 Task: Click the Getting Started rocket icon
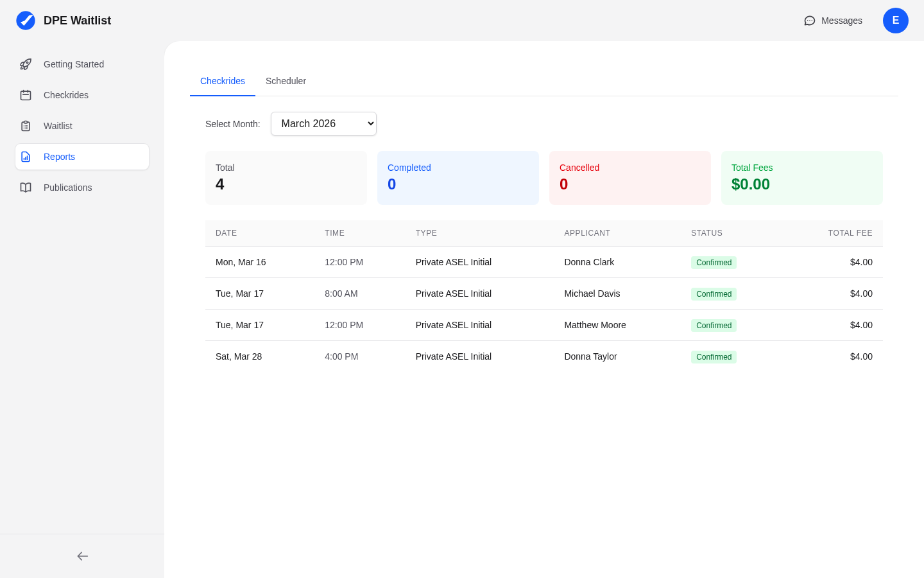click(25, 64)
